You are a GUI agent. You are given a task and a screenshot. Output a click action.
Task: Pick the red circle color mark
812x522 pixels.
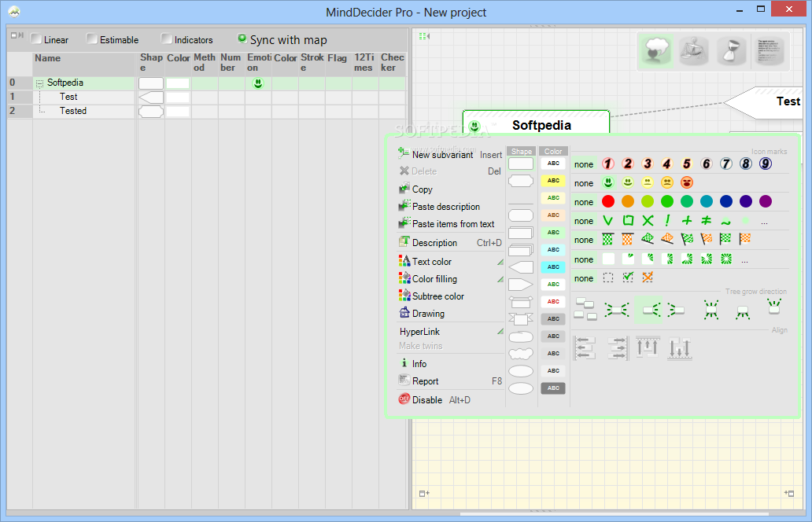tap(608, 201)
